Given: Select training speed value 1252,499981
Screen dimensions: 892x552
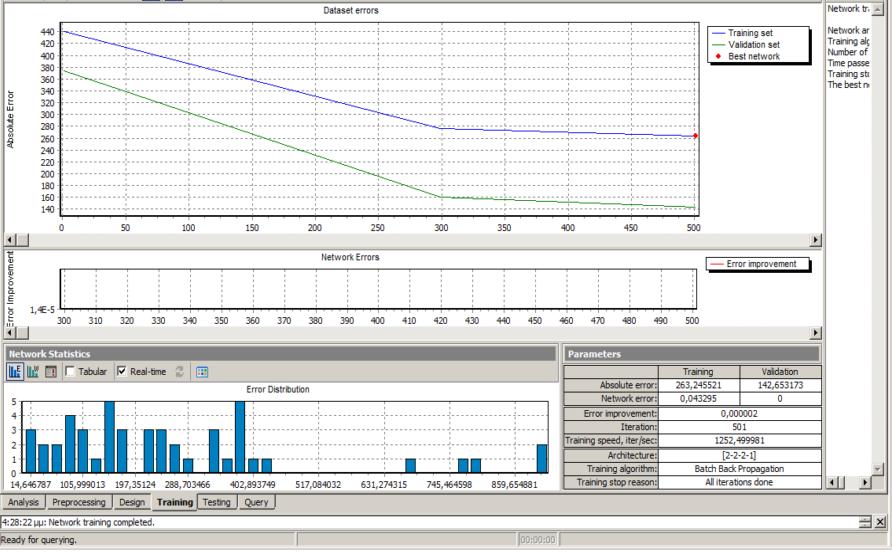Looking at the screenshot, I should (739, 440).
